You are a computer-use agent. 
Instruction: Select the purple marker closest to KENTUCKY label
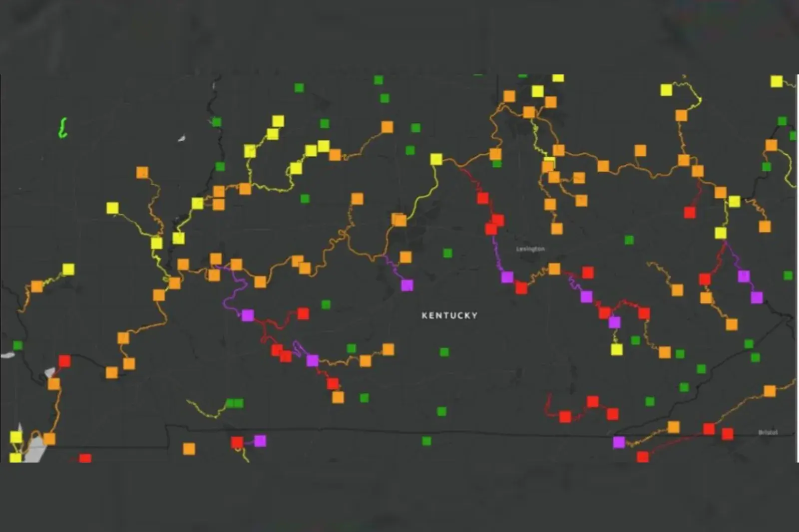pyautogui.click(x=407, y=285)
